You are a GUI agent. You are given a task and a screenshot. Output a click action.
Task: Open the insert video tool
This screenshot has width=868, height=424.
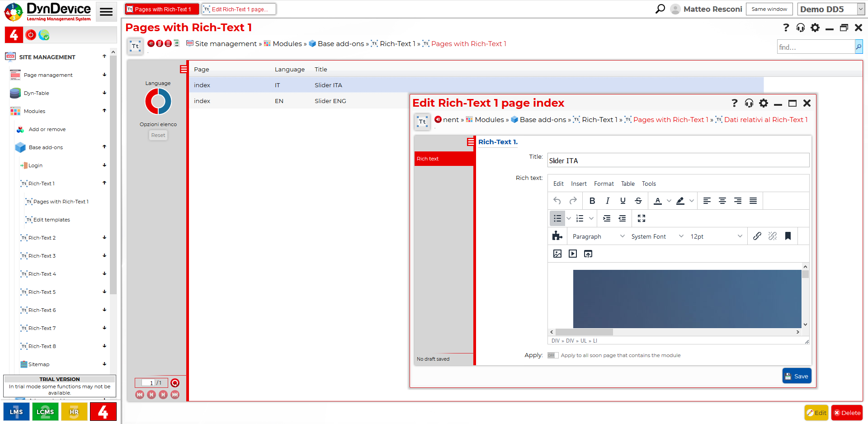point(572,254)
